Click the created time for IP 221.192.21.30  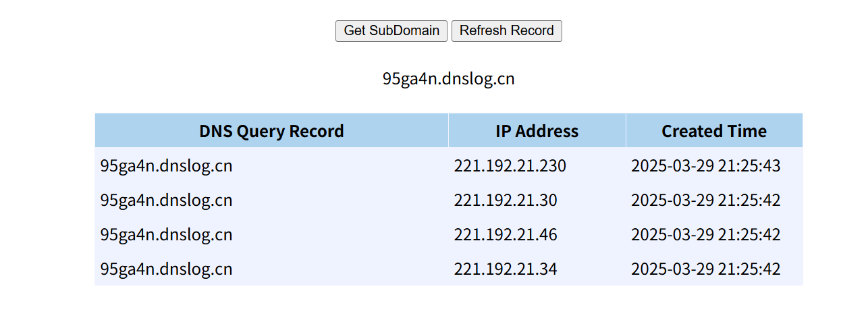click(x=706, y=200)
